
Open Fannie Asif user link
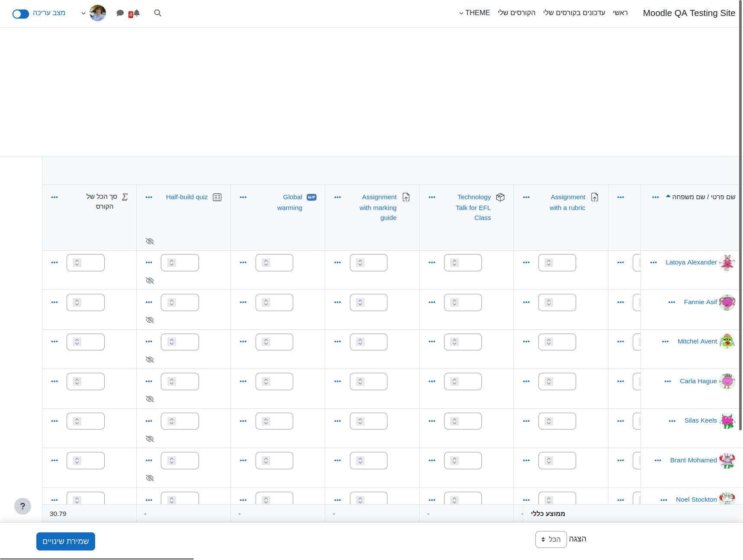tap(700, 302)
